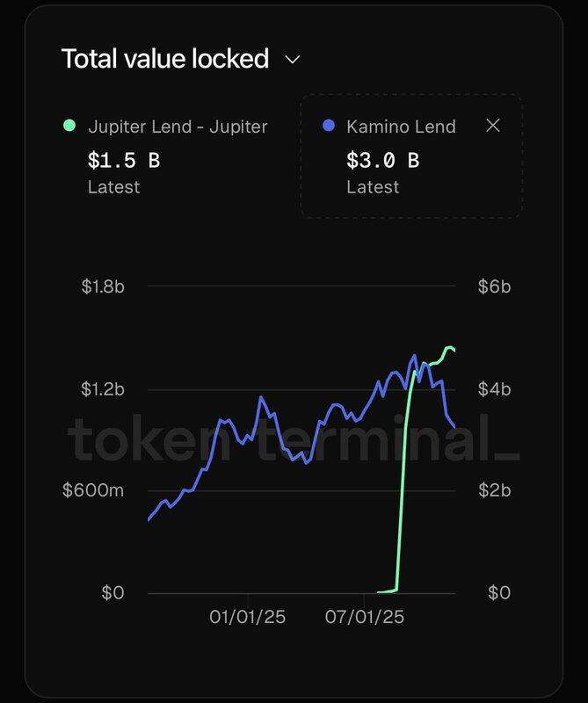Expand the Total value locked chevron
The image size is (588, 703).
(x=293, y=60)
